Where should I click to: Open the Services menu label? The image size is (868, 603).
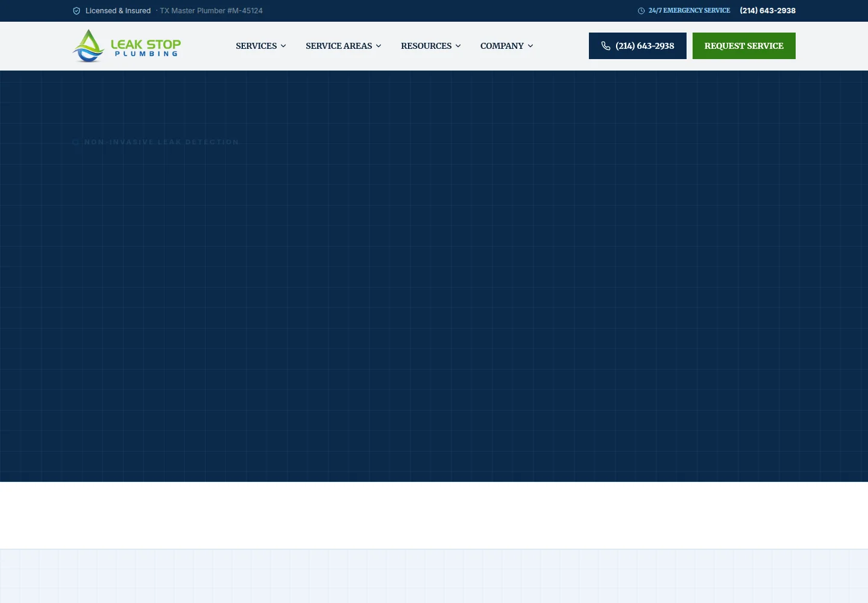pyautogui.click(x=256, y=46)
